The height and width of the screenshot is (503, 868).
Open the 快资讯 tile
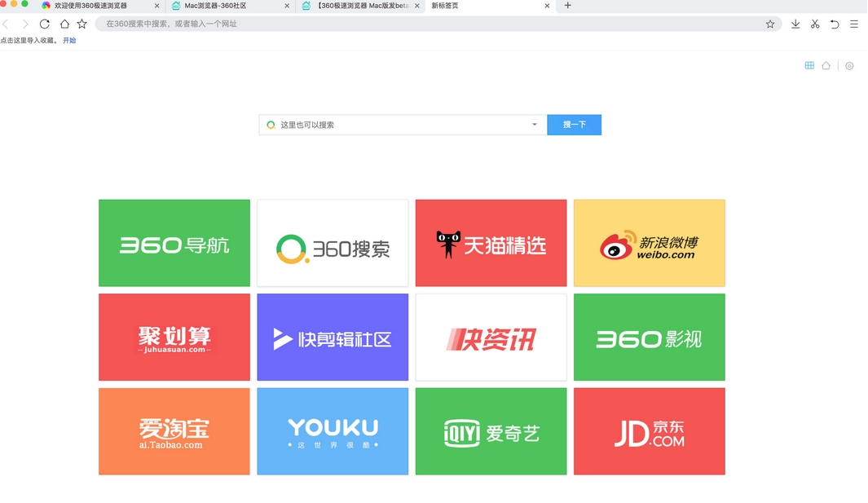click(x=491, y=338)
